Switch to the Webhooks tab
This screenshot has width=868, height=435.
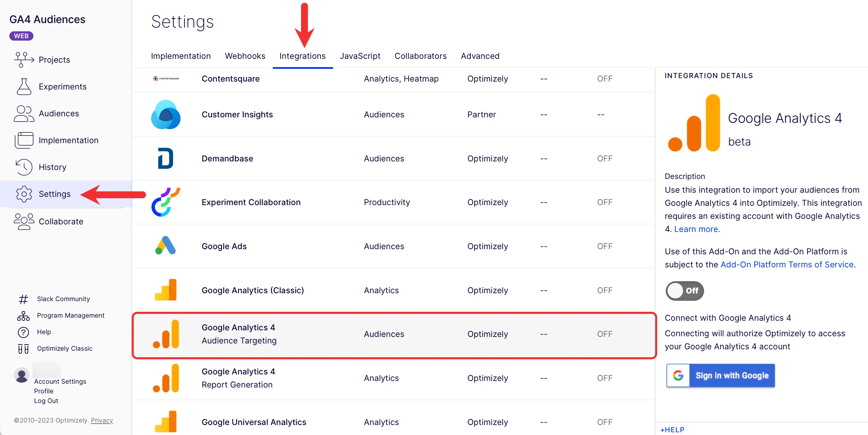click(x=245, y=56)
